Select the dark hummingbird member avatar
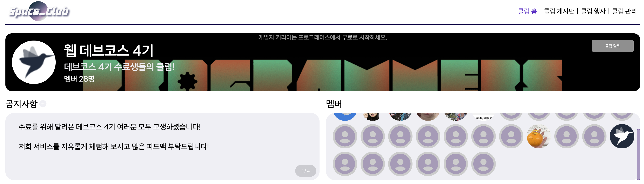Screen dimensions: 644x184 (x=622, y=136)
